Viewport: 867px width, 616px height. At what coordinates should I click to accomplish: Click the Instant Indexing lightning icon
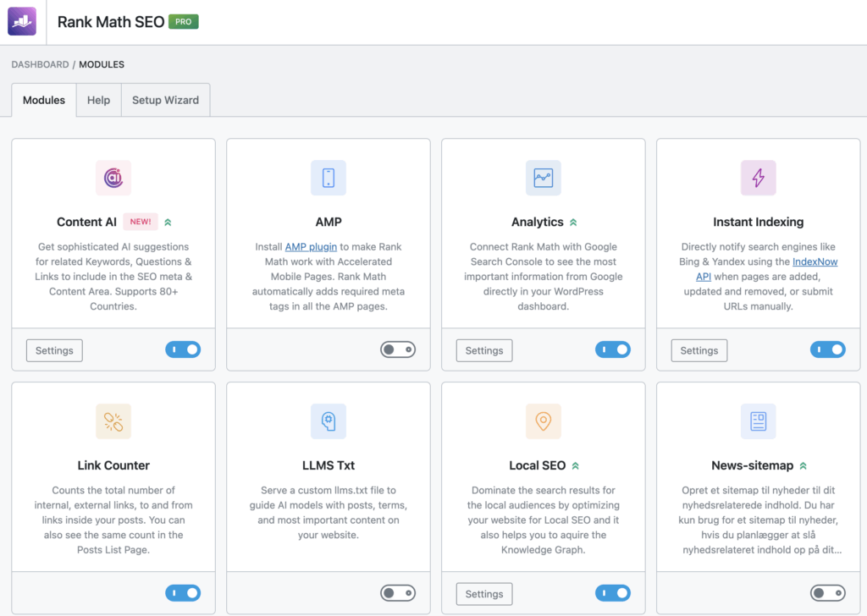point(758,178)
